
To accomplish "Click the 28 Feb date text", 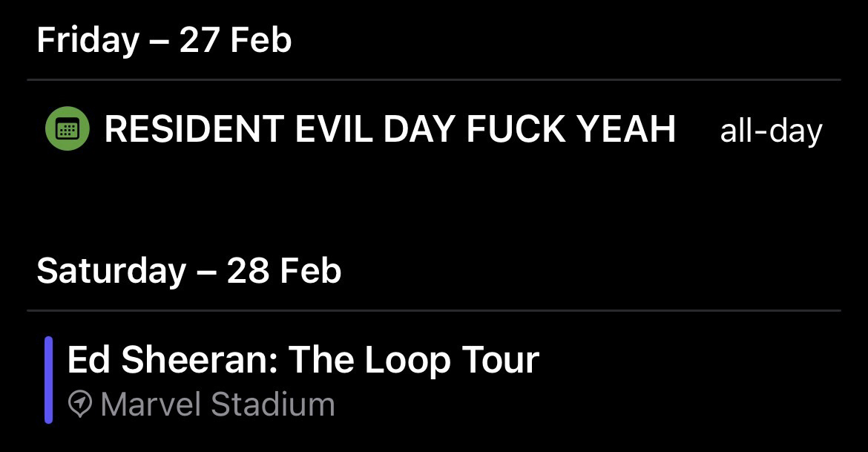I will tap(284, 270).
